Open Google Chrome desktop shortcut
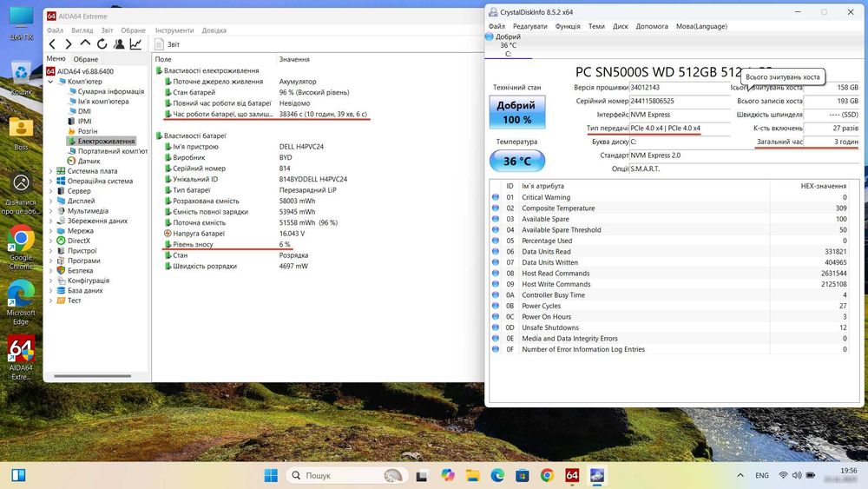The height and width of the screenshot is (489, 868). pyautogui.click(x=21, y=248)
